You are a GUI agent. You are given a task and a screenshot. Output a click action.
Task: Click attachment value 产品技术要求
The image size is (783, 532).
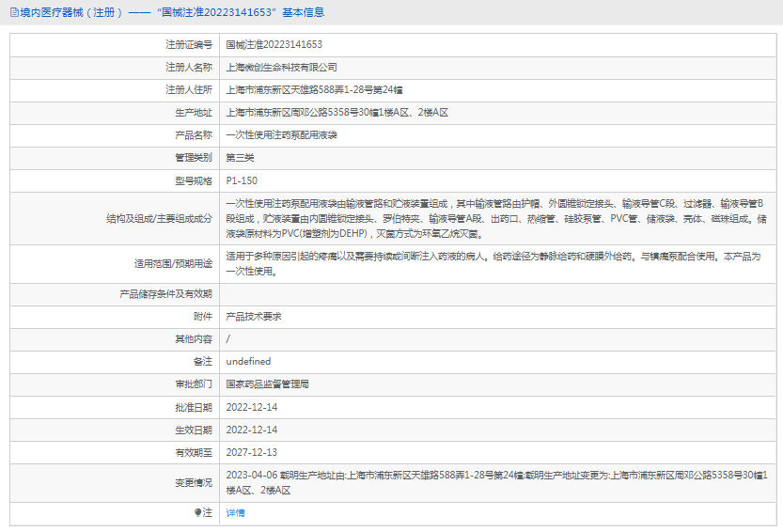[254, 317]
